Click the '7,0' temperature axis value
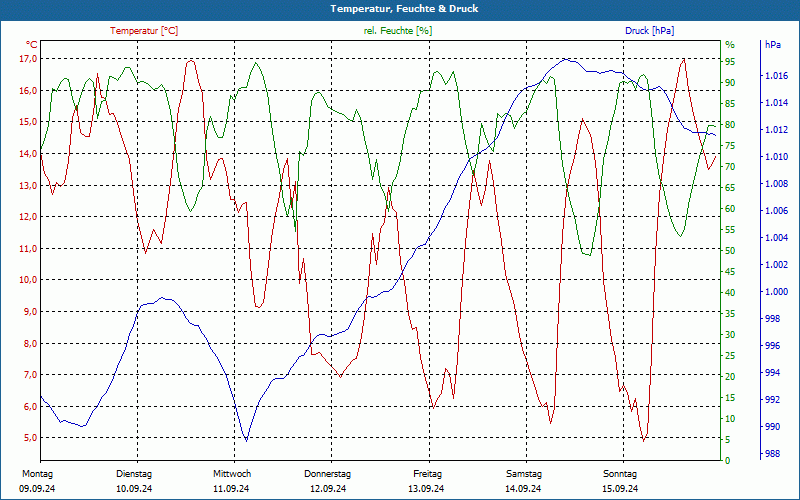This screenshot has width=800, height=500. 31,375
